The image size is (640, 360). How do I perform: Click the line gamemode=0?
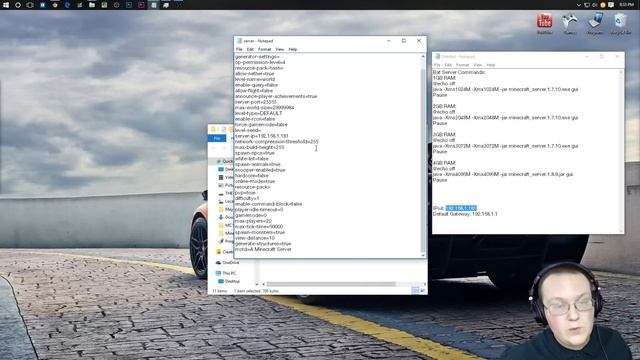(251, 215)
